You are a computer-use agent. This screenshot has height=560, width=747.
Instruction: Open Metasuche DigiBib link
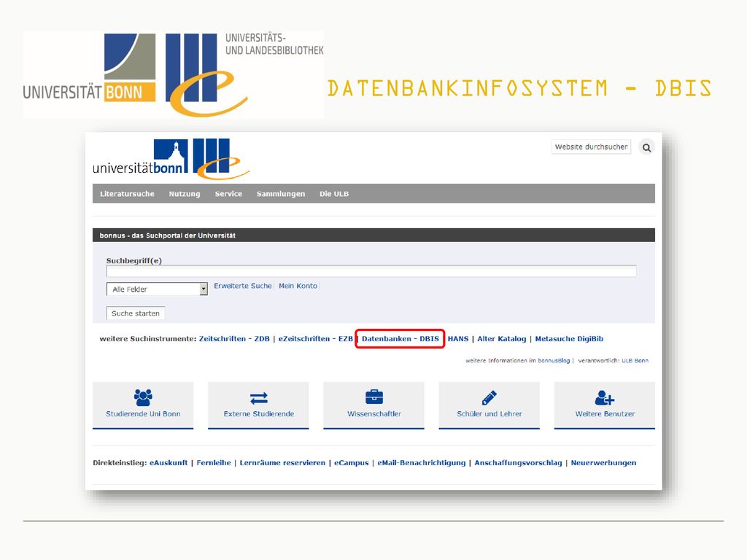(x=569, y=338)
